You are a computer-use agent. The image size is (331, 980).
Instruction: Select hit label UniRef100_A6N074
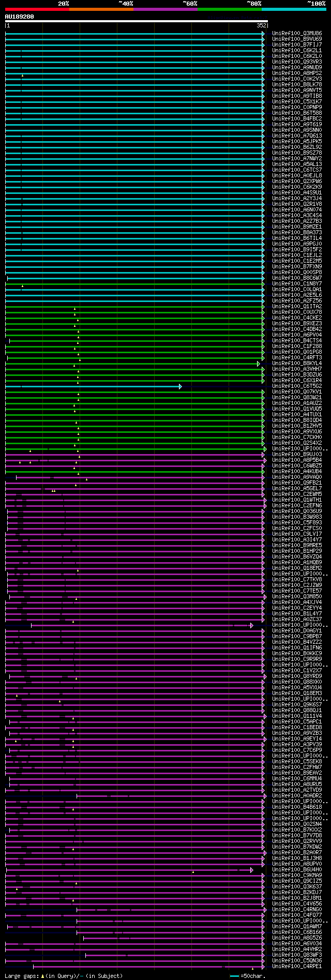pos(297,209)
